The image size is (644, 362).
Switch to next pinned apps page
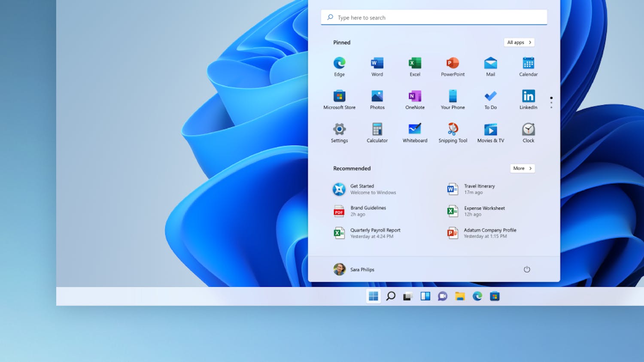551,103
